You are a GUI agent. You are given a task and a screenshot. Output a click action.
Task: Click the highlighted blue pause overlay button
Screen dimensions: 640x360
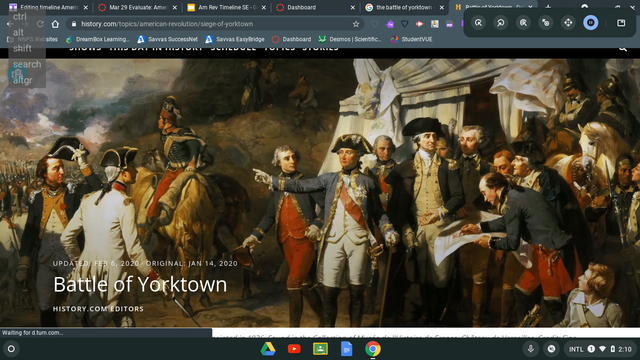click(x=591, y=23)
